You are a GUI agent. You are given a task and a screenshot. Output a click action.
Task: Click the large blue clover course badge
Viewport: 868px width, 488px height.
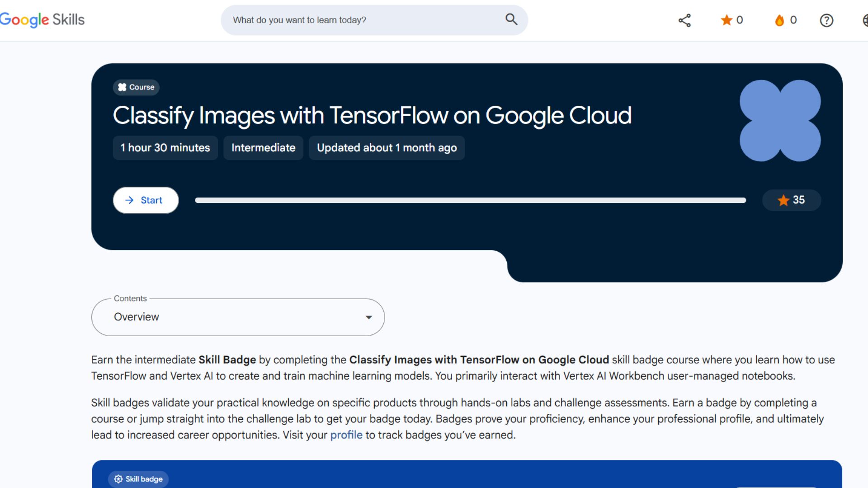[x=780, y=121]
